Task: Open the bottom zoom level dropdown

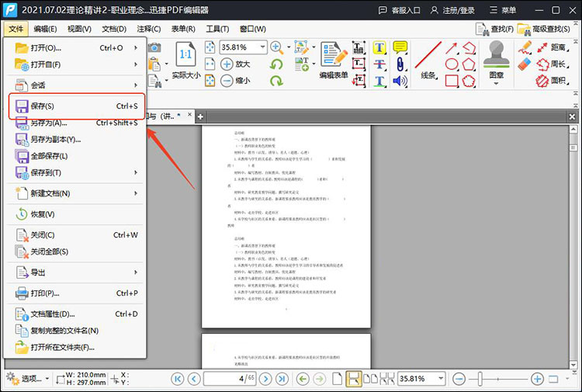Action: click(x=441, y=379)
